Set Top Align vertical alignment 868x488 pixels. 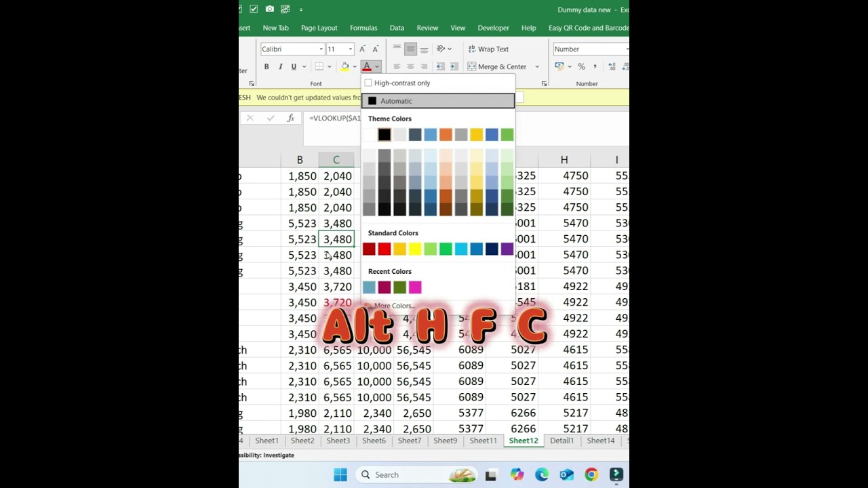pos(397,49)
